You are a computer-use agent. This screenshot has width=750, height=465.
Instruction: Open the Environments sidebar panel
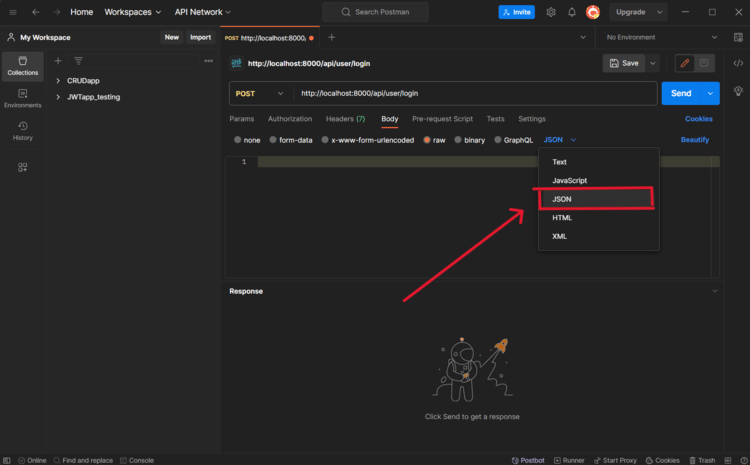(x=22, y=99)
